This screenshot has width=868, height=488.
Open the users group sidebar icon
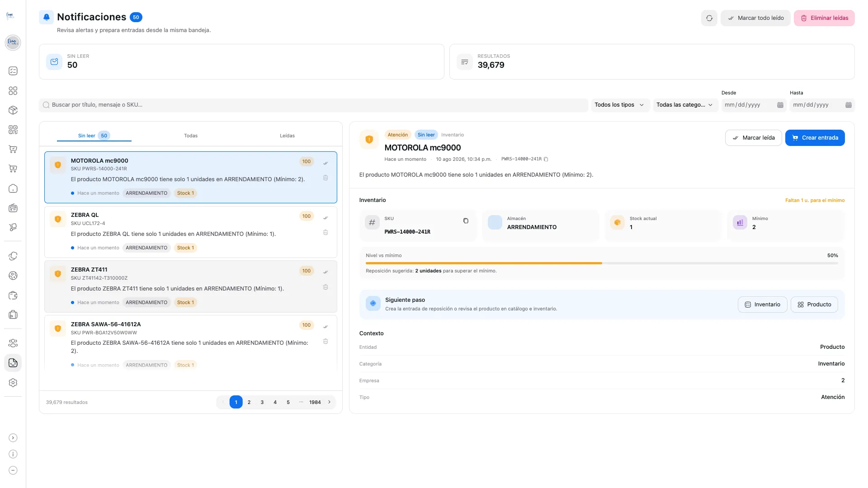coord(13,343)
